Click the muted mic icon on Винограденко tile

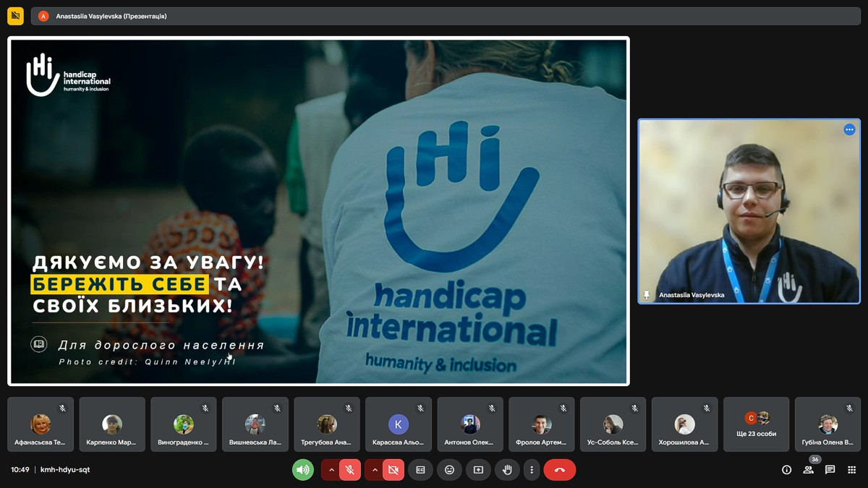pyautogui.click(x=205, y=408)
